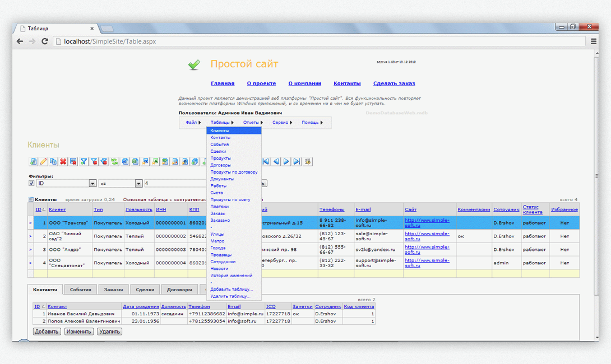Click the red X delete icon

[x=63, y=162]
